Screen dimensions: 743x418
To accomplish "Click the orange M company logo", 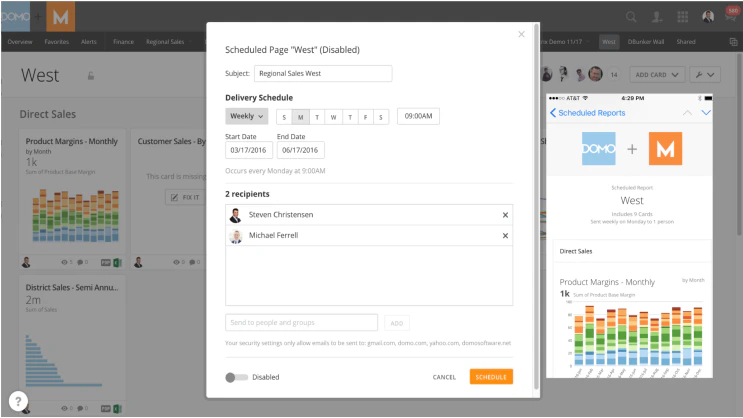I will (61, 17).
